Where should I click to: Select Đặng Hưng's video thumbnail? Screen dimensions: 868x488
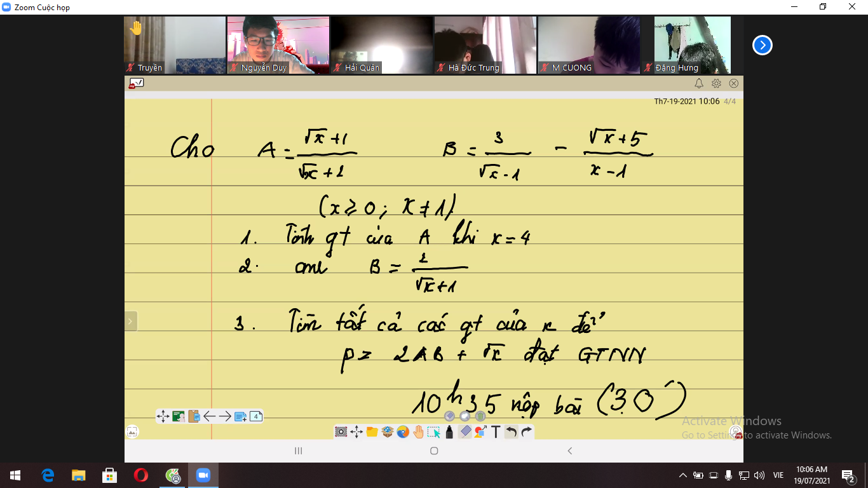coord(693,45)
